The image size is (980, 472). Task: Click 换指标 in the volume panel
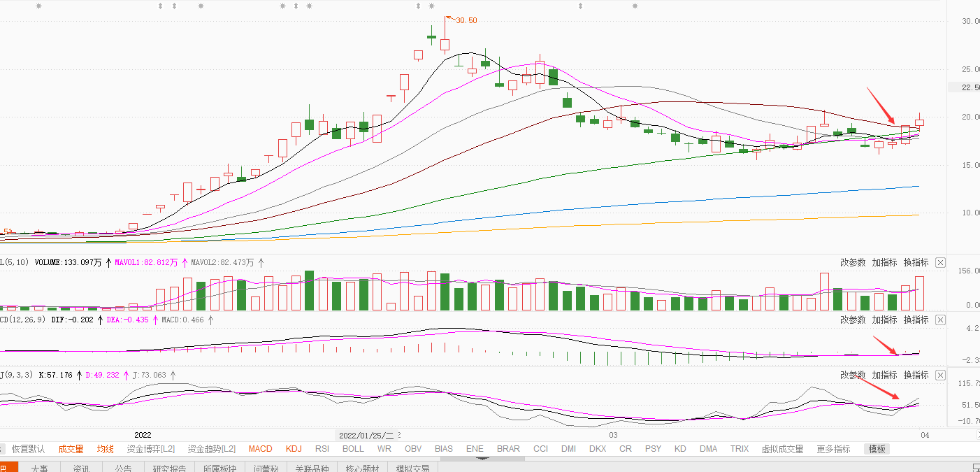916,263
